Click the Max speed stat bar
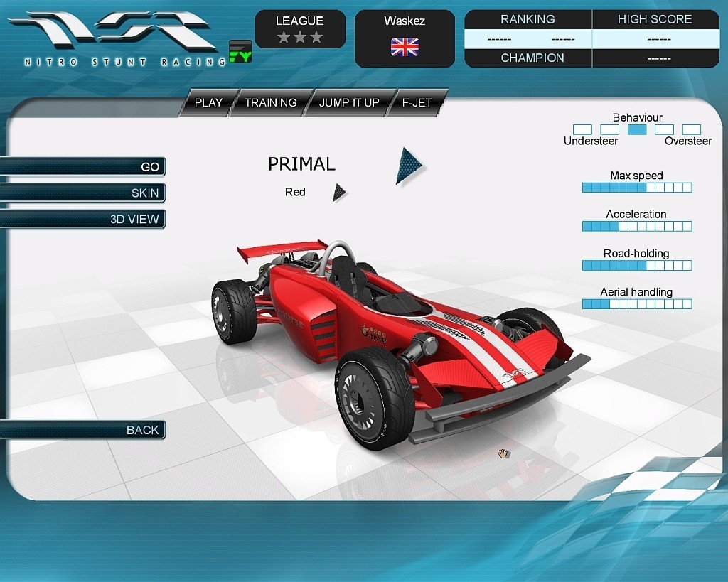 [x=637, y=188]
